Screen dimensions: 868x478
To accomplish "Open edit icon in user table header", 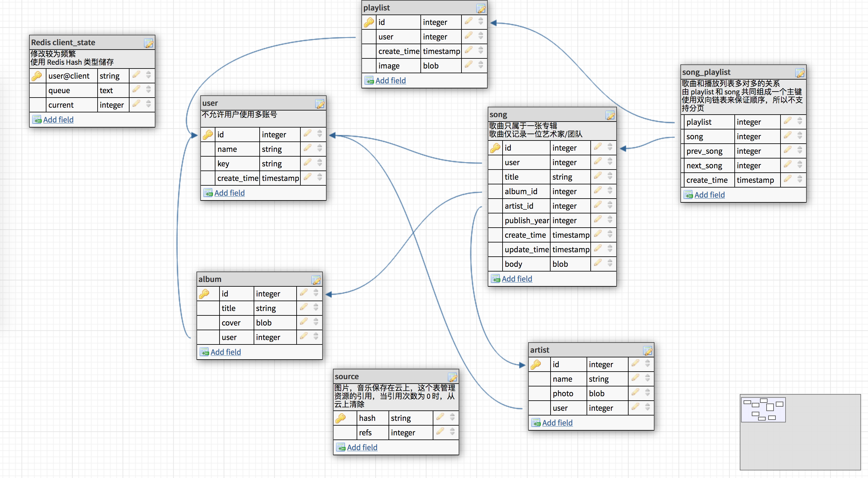I will coord(320,104).
